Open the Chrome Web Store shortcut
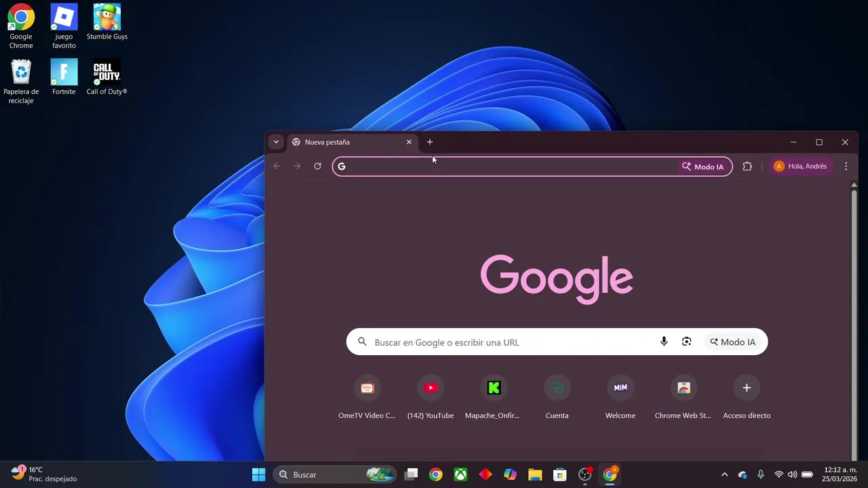The width and height of the screenshot is (868, 488). click(684, 399)
